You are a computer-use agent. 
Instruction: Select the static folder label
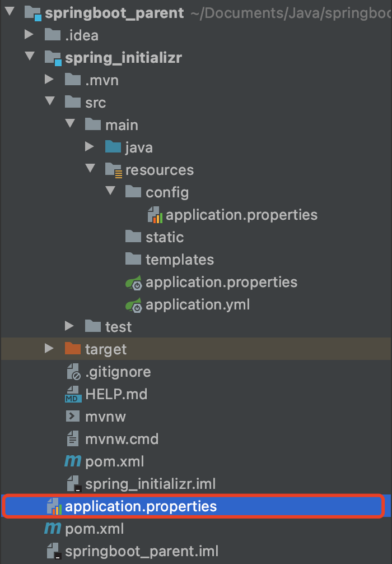pos(165,237)
